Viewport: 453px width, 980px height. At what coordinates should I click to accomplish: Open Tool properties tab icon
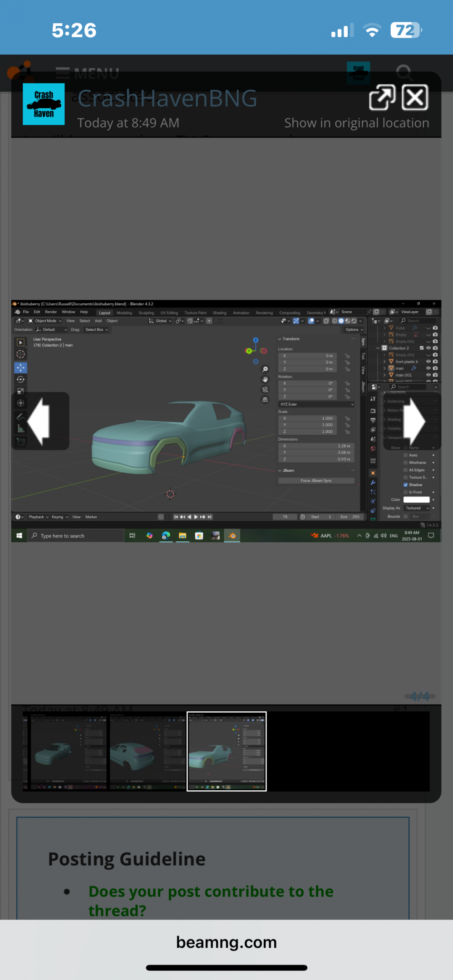coord(373,399)
